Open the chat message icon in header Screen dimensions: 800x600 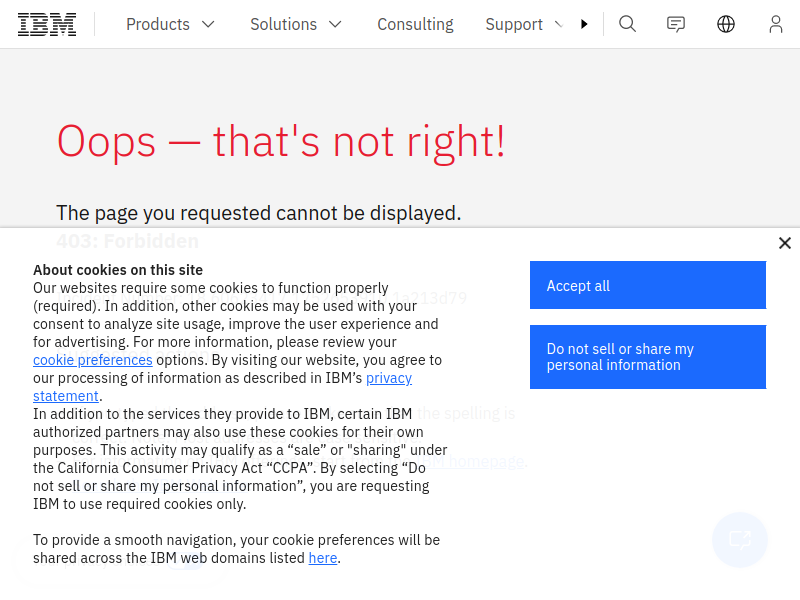(x=676, y=24)
